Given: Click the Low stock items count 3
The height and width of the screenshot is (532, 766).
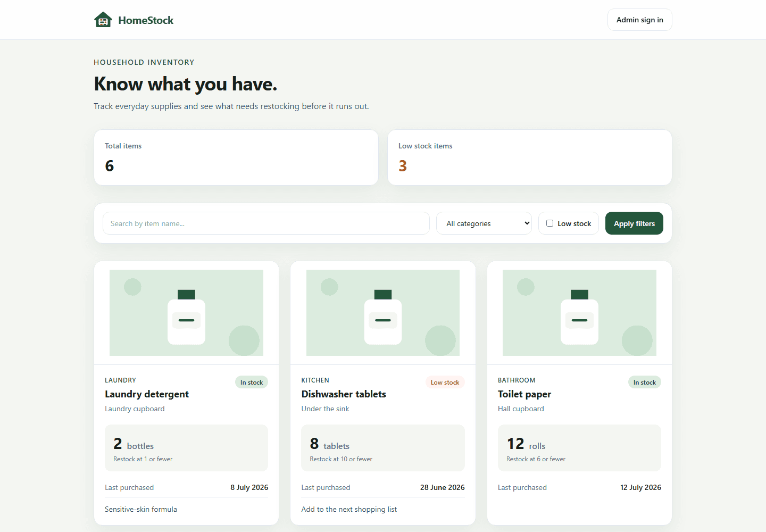Looking at the screenshot, I should (x=403, y=166).
